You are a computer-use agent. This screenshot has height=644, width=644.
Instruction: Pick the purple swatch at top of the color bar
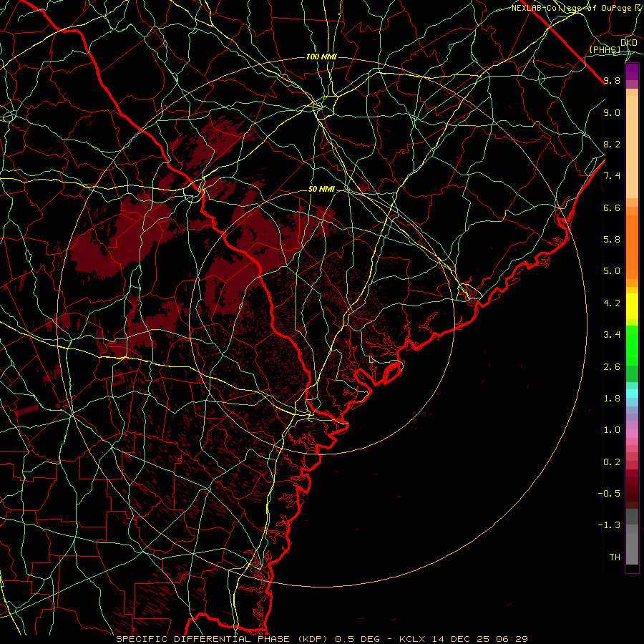632,72
